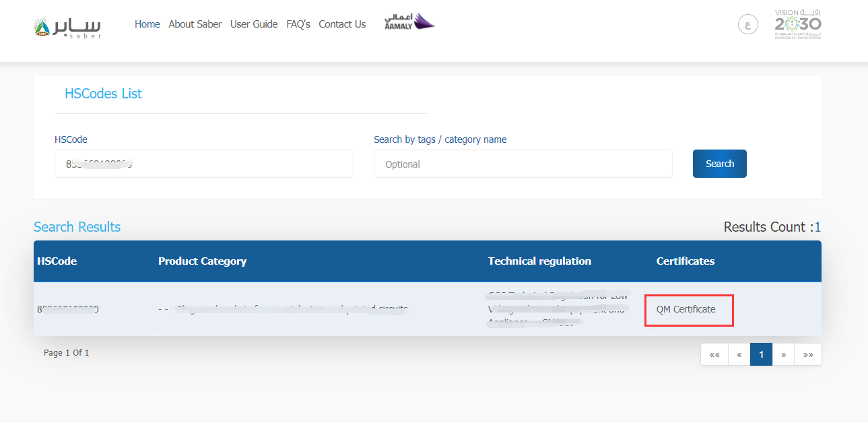The width and height of the screenshot is (868, 423).
Task: Open the Contact Us page
Action: coord(342,24)
